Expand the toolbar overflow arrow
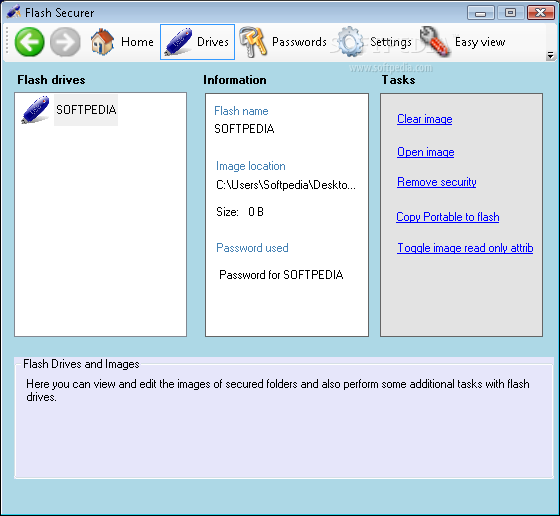The image size is (560, 516). [x=550, y=55]
